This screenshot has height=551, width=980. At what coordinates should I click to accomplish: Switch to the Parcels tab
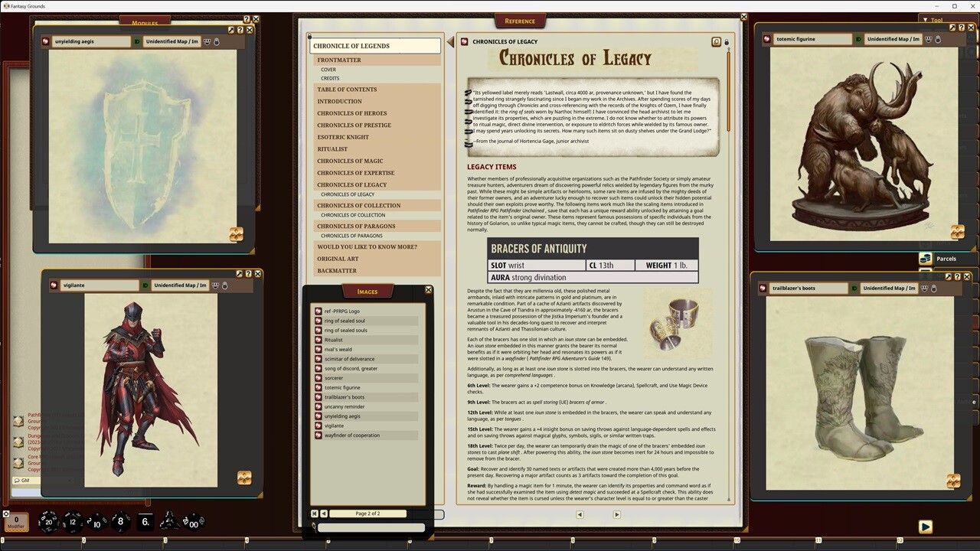[x=946, y=259]
